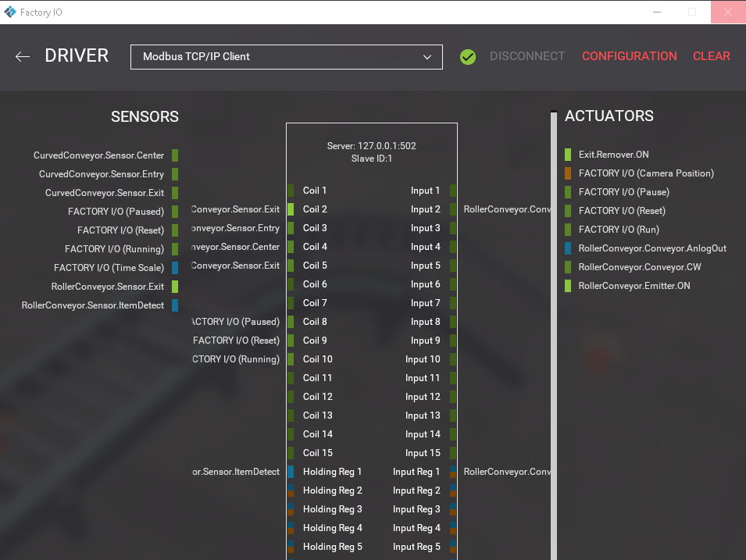
Task: Click the Holding Reg 1 slot
Action: click(332, 472)
